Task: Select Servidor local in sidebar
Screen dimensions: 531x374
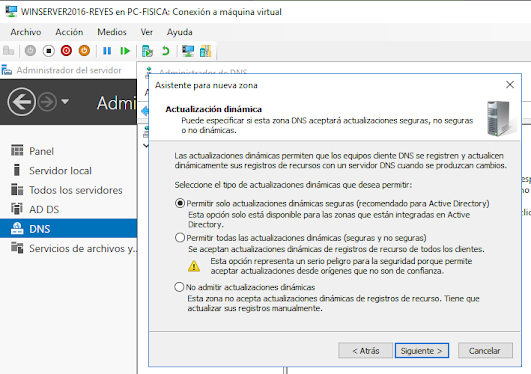Action: [x=68, y=170]
